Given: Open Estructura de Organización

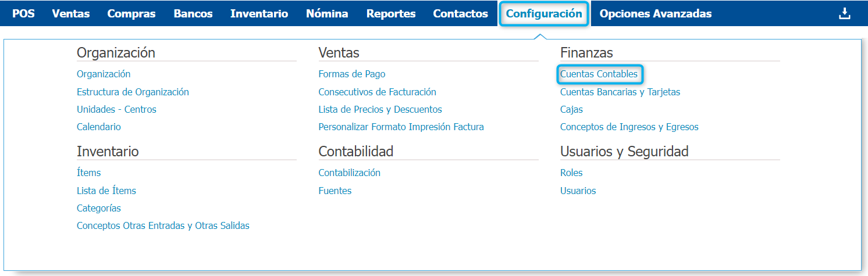Looking at the screenshot, I should click(x=133, y=92).
